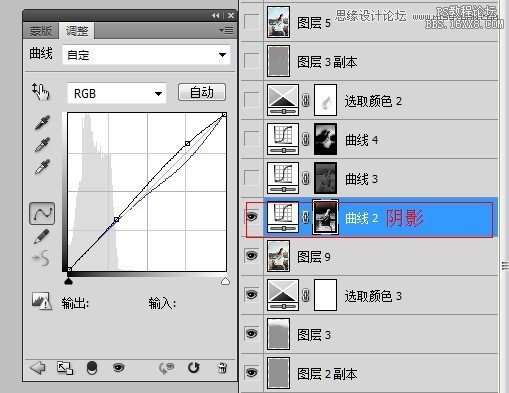
Task: Hide the 图层 3 layer
Action: (252, 333)
